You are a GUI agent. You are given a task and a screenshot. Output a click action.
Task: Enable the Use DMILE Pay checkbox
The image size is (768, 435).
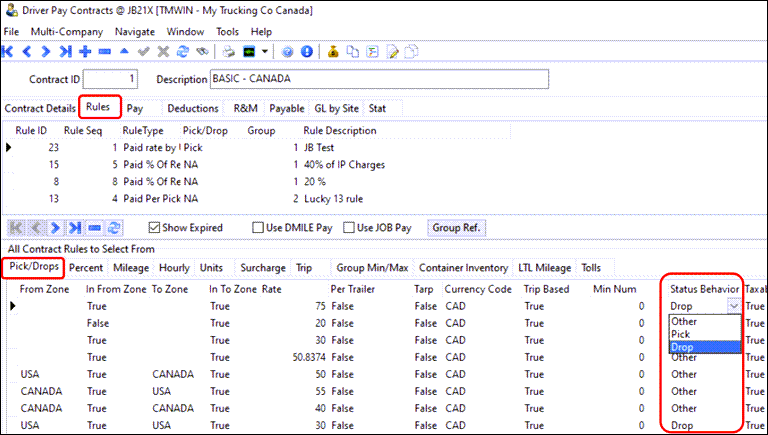click(x=258, y=228)
